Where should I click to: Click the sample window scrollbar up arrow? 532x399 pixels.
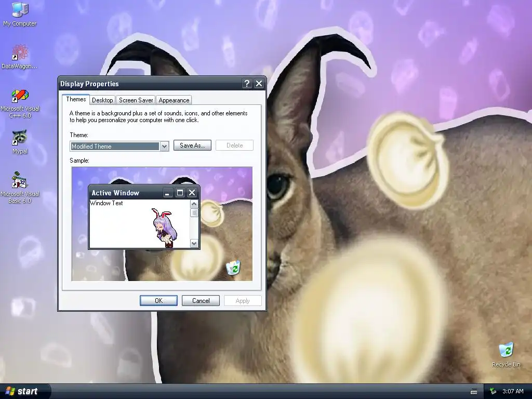(x=194, y=204)
